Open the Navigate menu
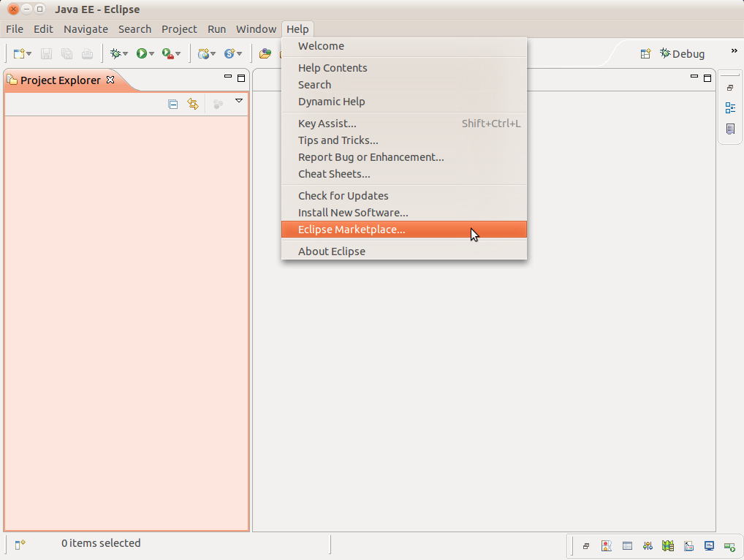 point(86,29)
